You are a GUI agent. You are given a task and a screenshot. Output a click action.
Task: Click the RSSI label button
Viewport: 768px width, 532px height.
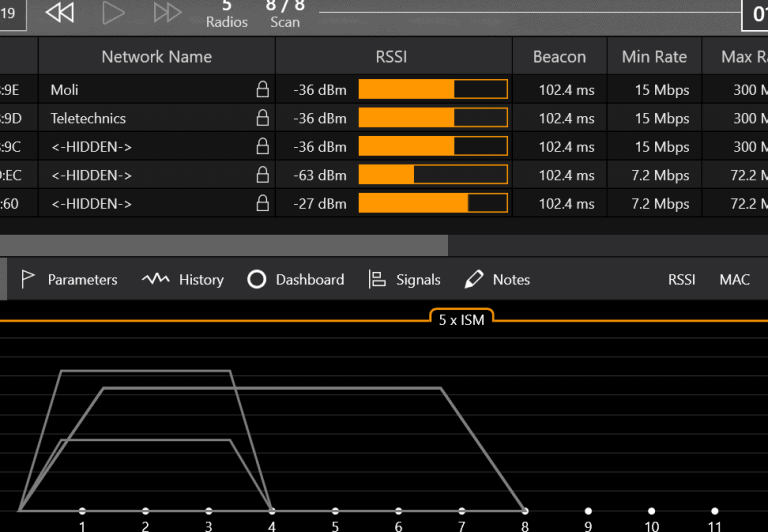point(682,280)
